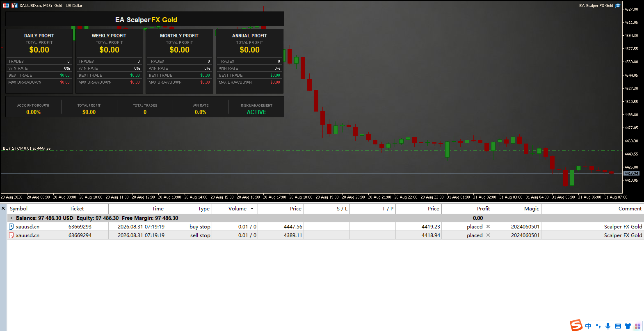
Task: Click ticket number 63669293
Action: click(80, 226)
